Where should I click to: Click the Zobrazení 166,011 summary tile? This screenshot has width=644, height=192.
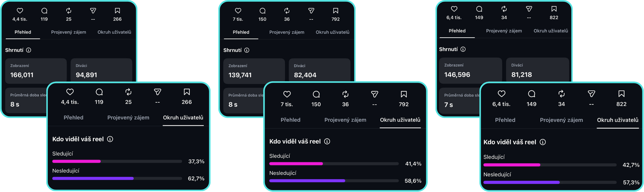click(x=36, y=70)
